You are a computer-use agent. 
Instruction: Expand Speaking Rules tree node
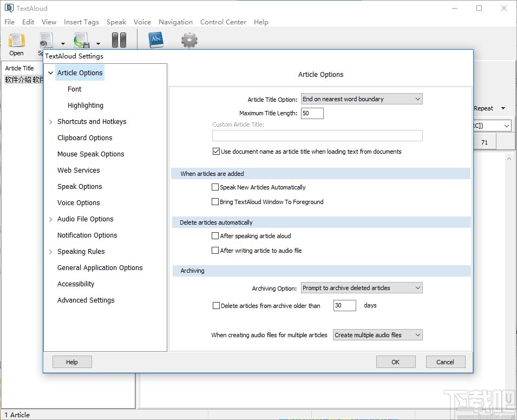50,252
